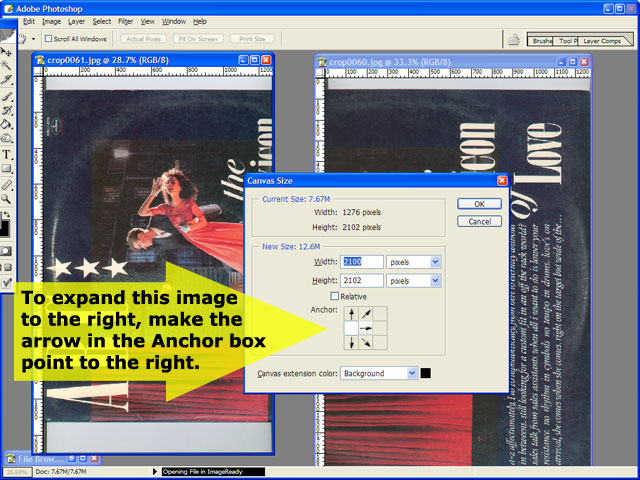Screen dimensions: 640x480
Task: Open the Tool Presets palette well tab
Action: tap(567, 41)
